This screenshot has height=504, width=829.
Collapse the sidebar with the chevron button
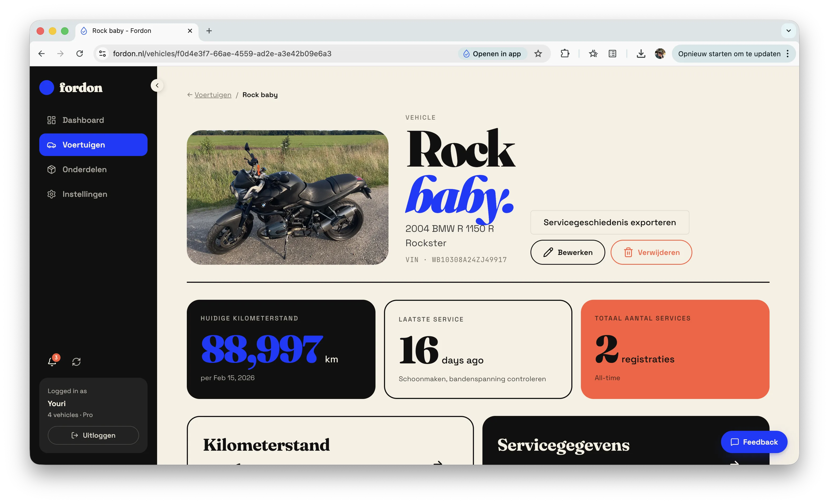[x=157, y=85]
